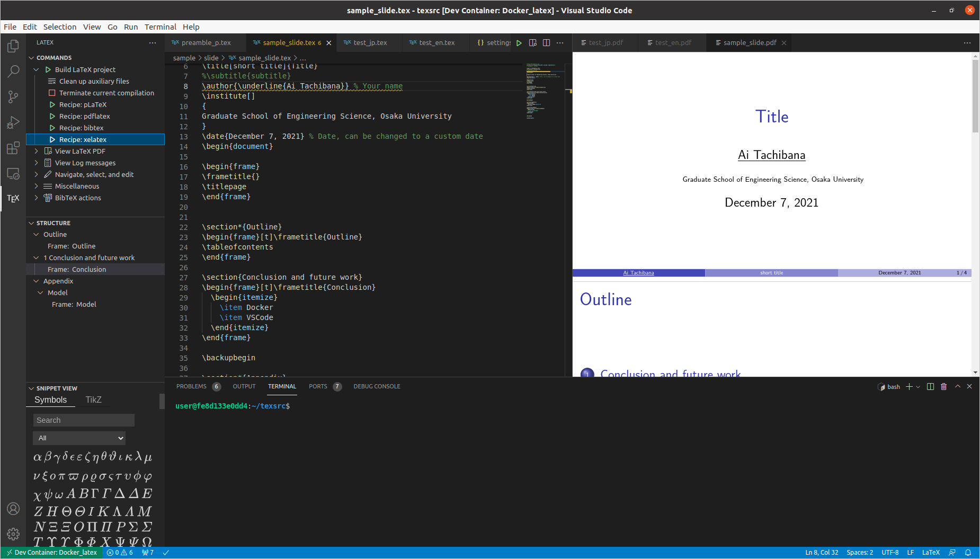The height and width of the screenshot is (559, 980).
Task: Open the Remote Explorer view
Action: tap(13, 173)
